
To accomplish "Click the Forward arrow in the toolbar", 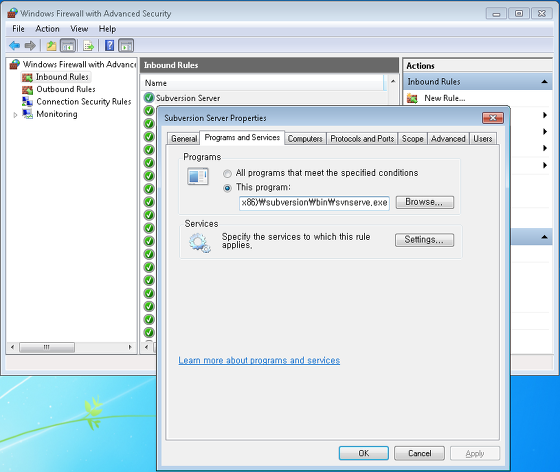I will [30, 45].
